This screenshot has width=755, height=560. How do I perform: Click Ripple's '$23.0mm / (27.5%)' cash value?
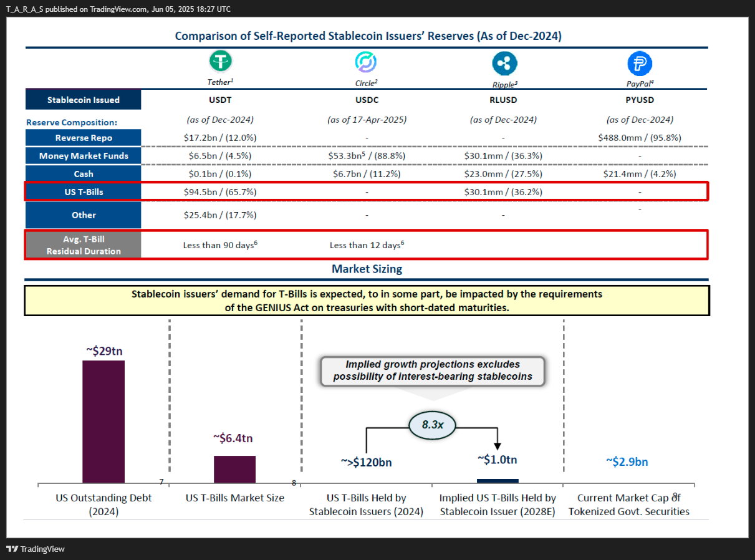pyautogui.click(x=503, y=174)
